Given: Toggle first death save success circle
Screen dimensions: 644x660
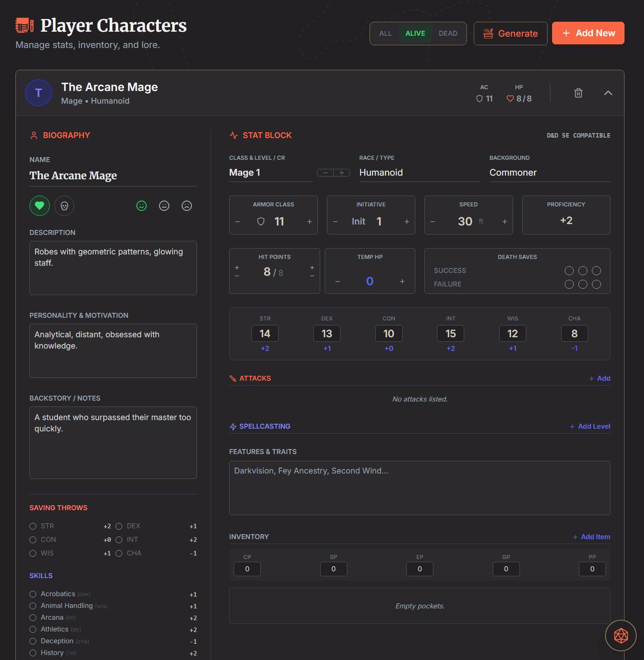Looking at the screenshot, I should (569, 271).
